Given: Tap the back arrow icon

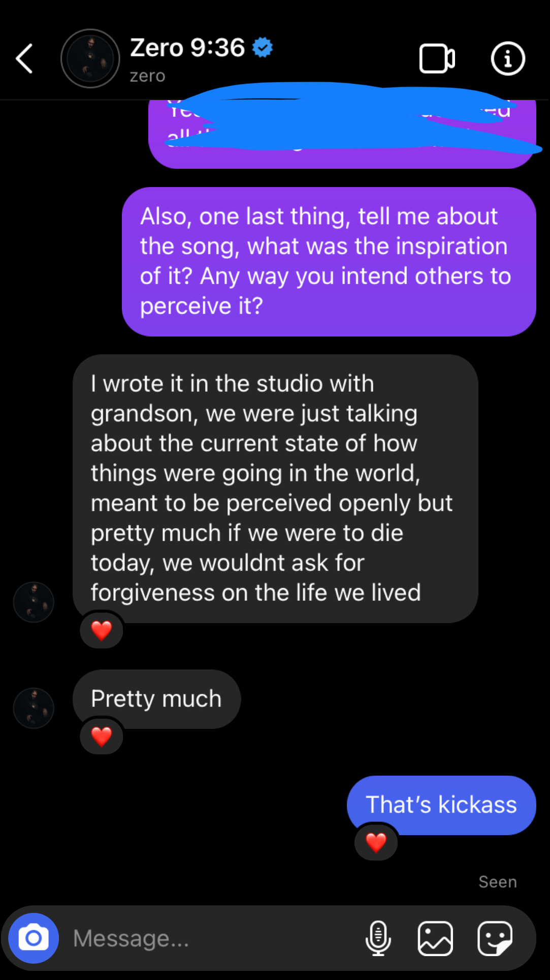Looking at the screenshot, I should click(24, 58).
